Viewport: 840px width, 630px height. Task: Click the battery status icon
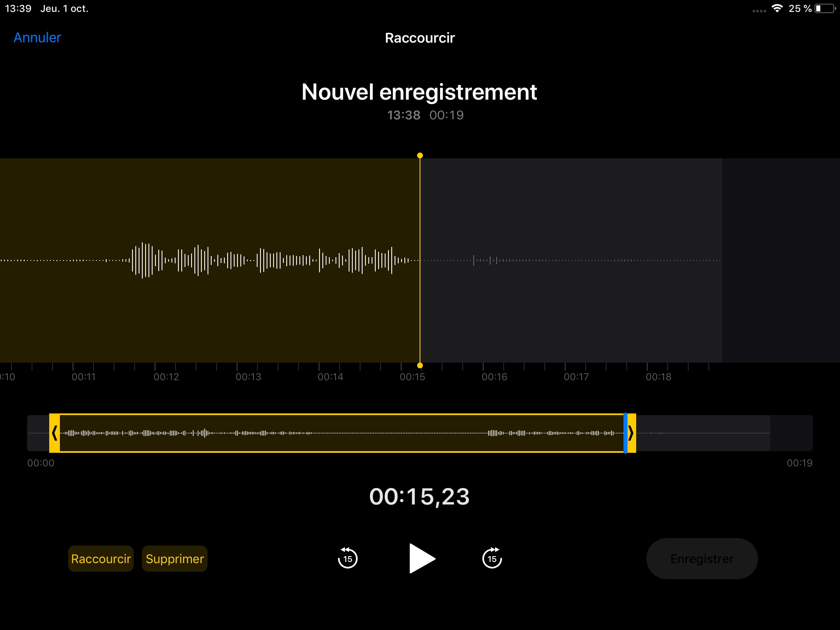pos(825,9)
